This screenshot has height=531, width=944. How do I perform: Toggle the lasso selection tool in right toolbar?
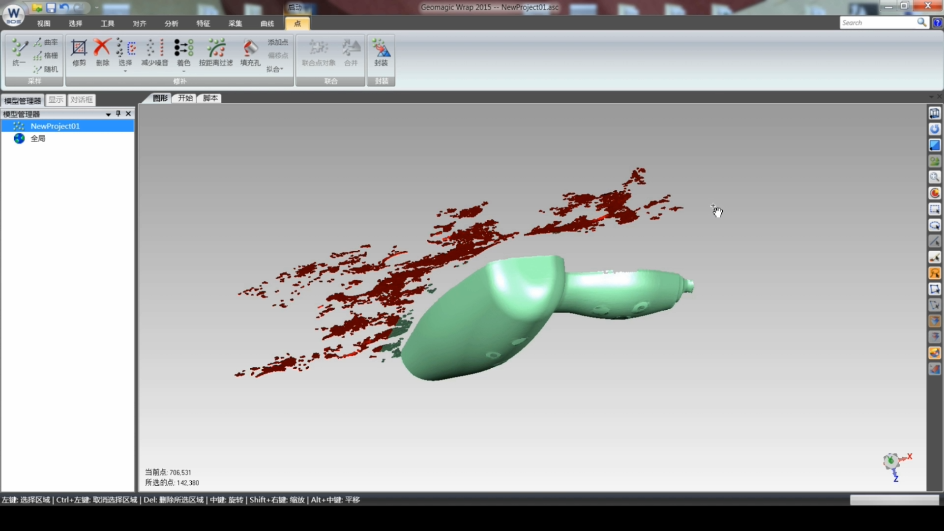pyautogui.click(x=935, y=225)
